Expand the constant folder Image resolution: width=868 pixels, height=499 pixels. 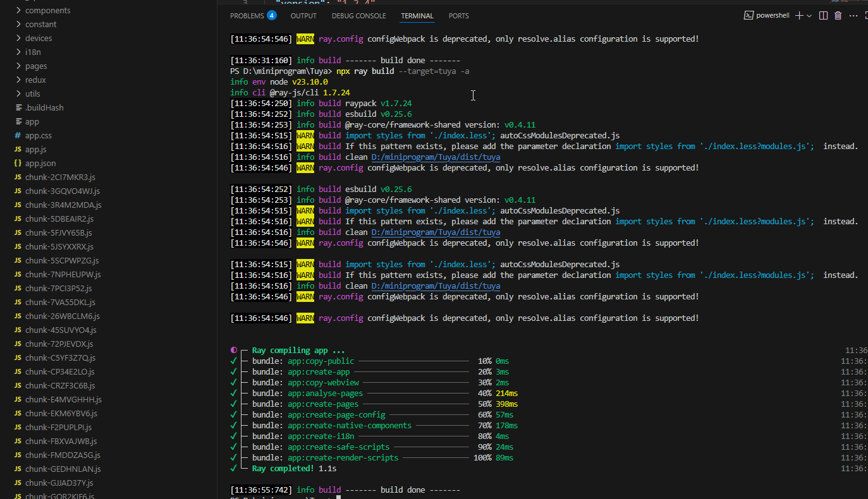(x=18, y=24)
